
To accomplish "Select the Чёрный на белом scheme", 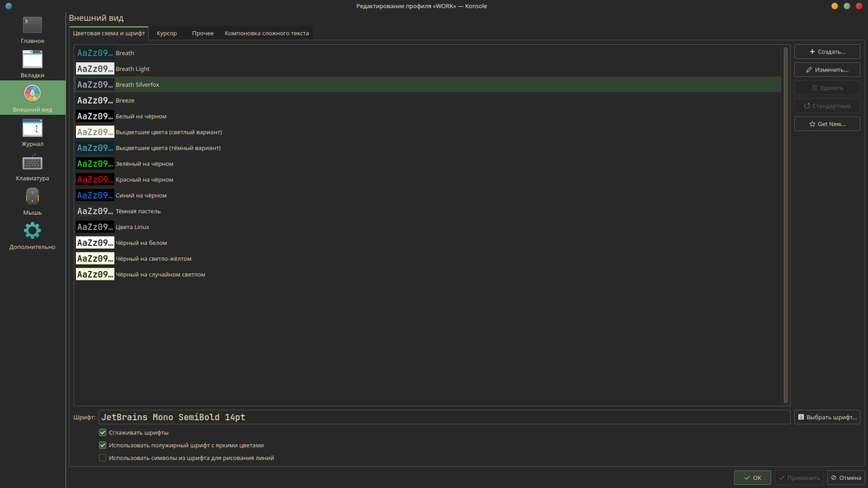I will pos(427,243).
